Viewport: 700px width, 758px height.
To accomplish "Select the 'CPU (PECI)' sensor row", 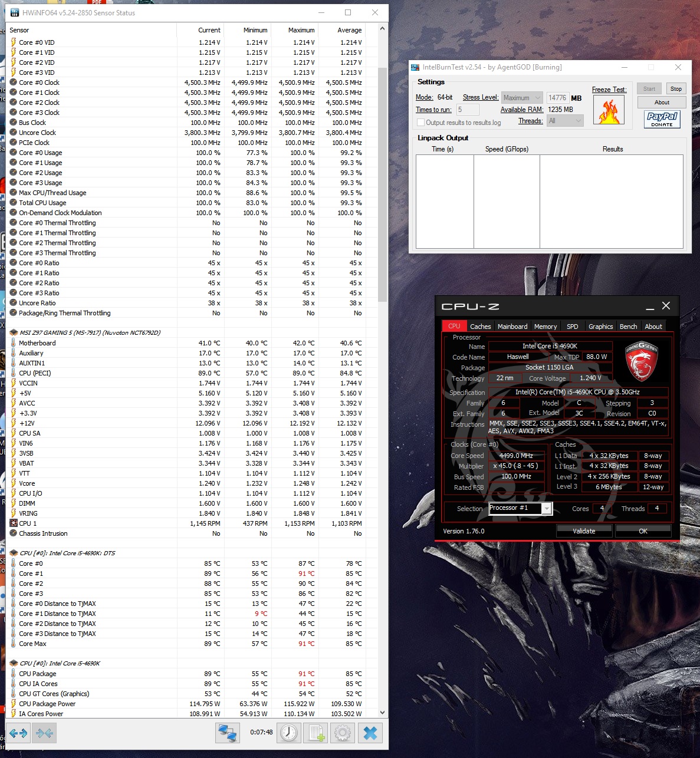I will (192, 373).
